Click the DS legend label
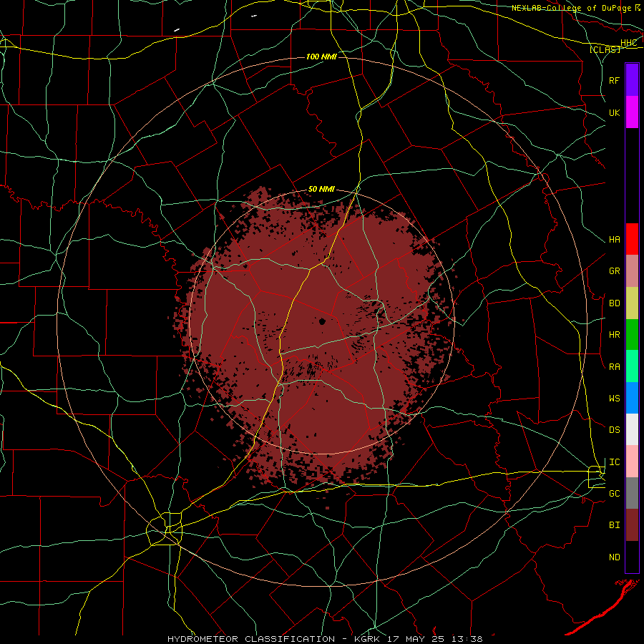The image size is (644, 644). tap(615, 430)
